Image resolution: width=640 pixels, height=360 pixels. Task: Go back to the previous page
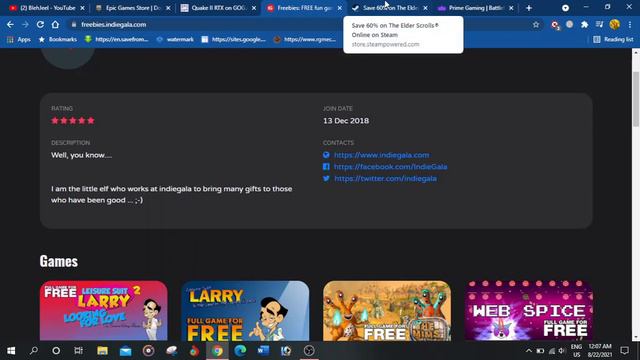(10, 24)
